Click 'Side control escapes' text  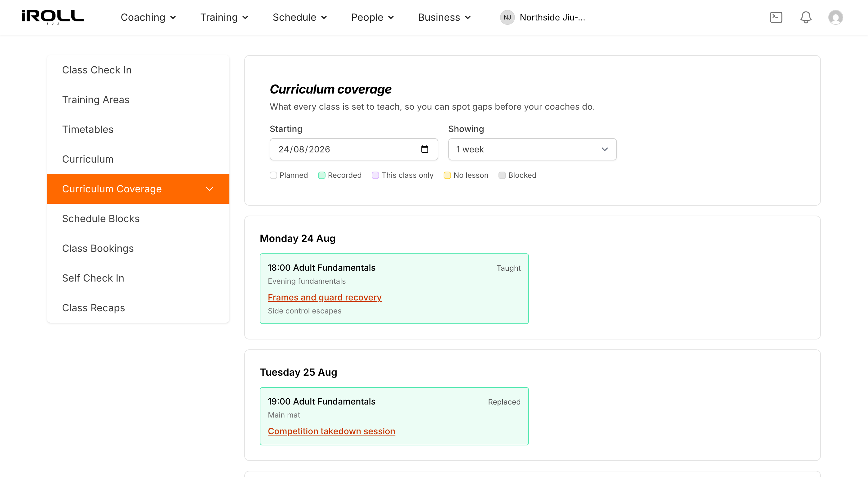pos(304,311)
